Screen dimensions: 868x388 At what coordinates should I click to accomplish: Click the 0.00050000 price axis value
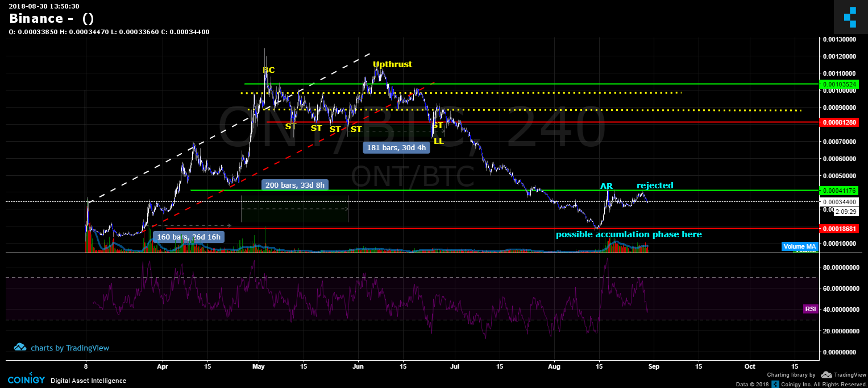pos(840,176)
